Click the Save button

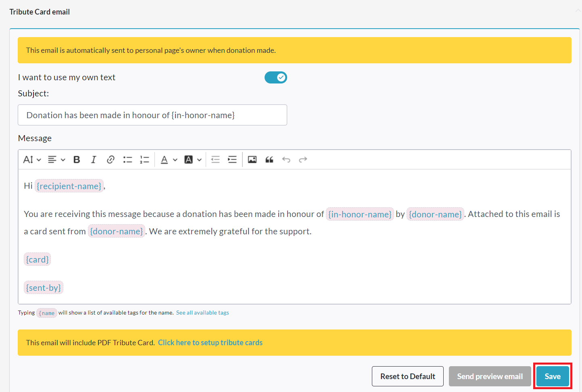pyautogui.click(x=553, y=376)
